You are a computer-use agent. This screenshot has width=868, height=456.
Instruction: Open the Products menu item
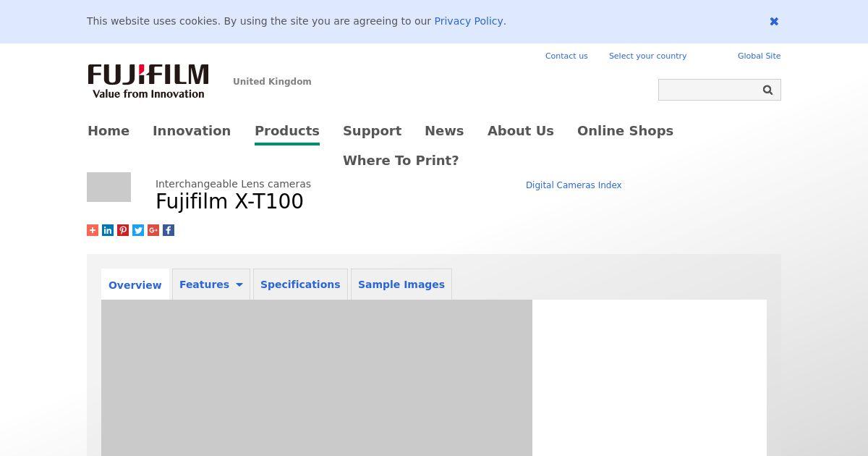click(x=287, y=131)
